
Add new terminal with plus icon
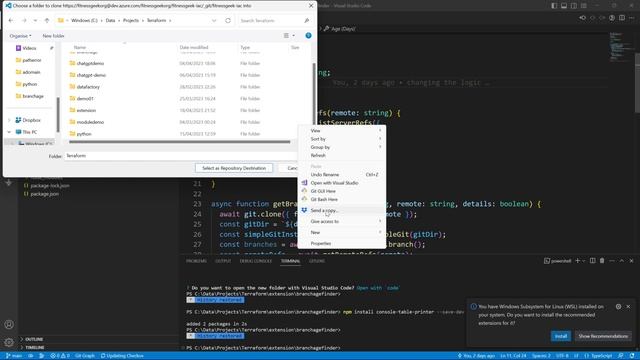tap(577, 261)
